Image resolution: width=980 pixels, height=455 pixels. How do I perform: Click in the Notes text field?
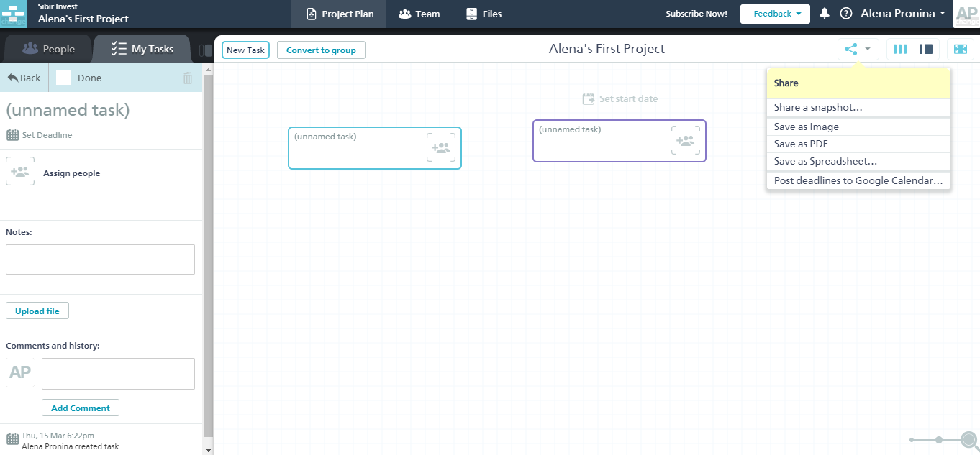point(100,259)
